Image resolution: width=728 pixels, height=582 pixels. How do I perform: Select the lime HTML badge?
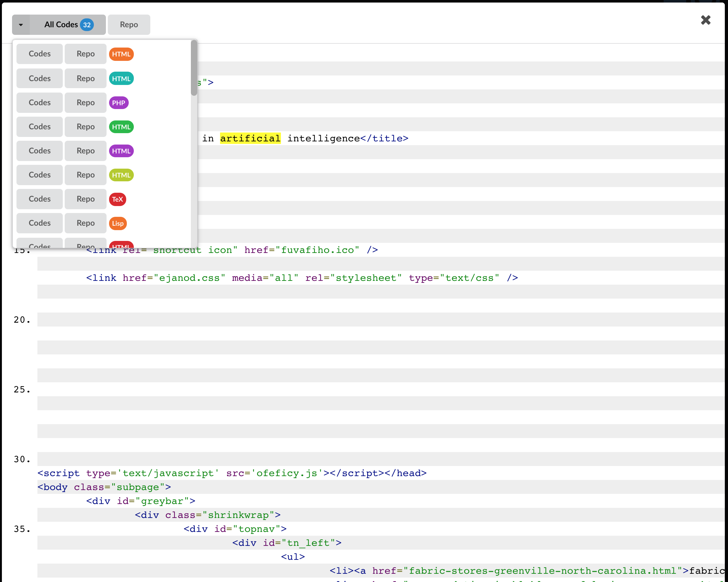121,175
